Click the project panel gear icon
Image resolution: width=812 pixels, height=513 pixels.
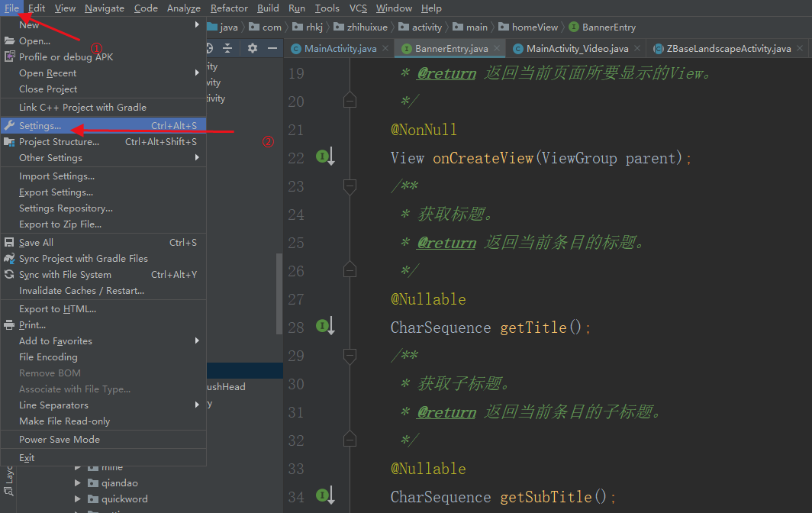tap(252, 48)
